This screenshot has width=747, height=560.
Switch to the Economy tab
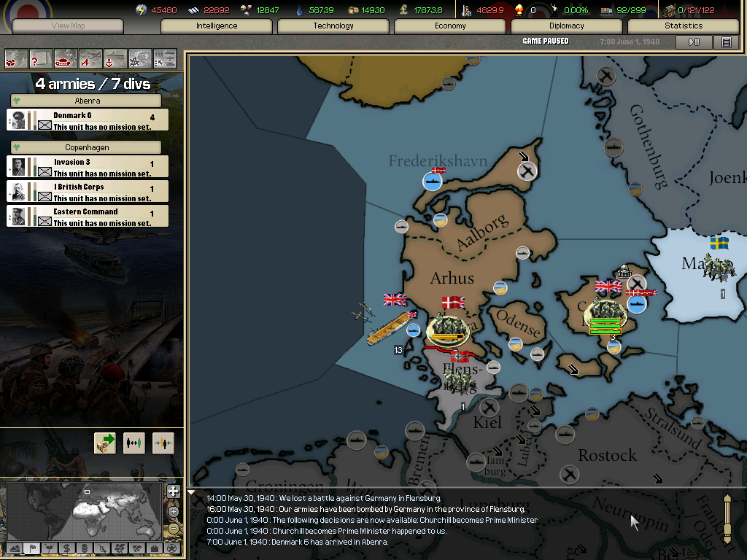point(450,26)
